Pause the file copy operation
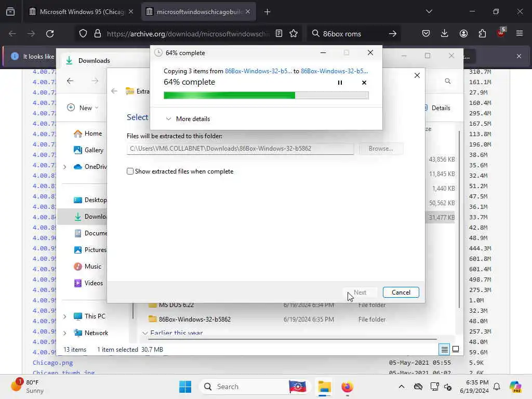The height and width of the screenshot is (399, 532). pos(340,83)
